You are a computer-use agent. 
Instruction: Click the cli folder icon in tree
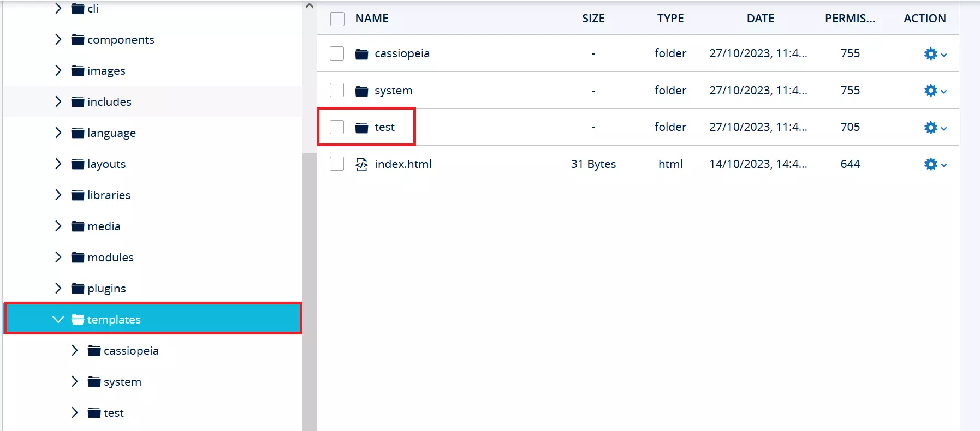(78, 9)
